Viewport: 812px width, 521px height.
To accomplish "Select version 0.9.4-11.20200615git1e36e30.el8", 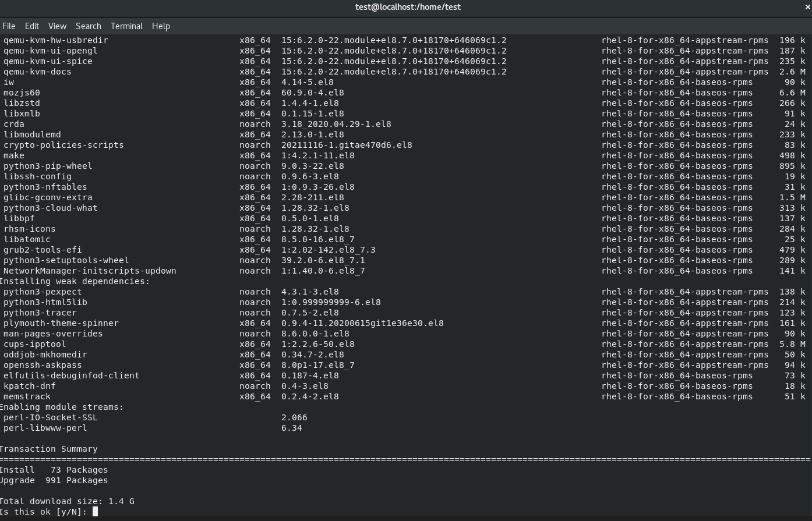I will tap(362, 323).
